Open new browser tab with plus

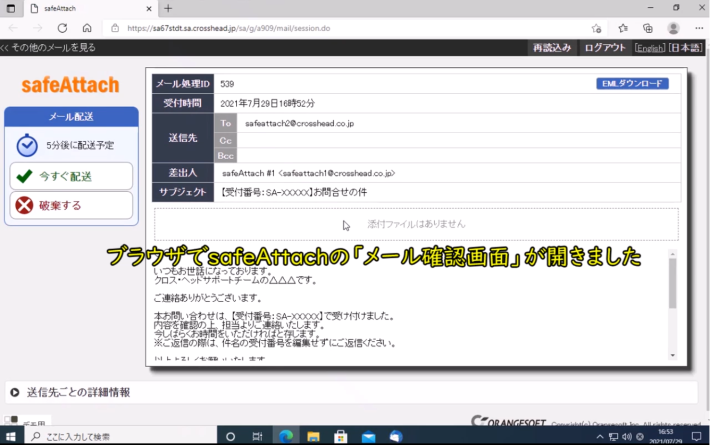pyautogui.click(x=168, y=8)
